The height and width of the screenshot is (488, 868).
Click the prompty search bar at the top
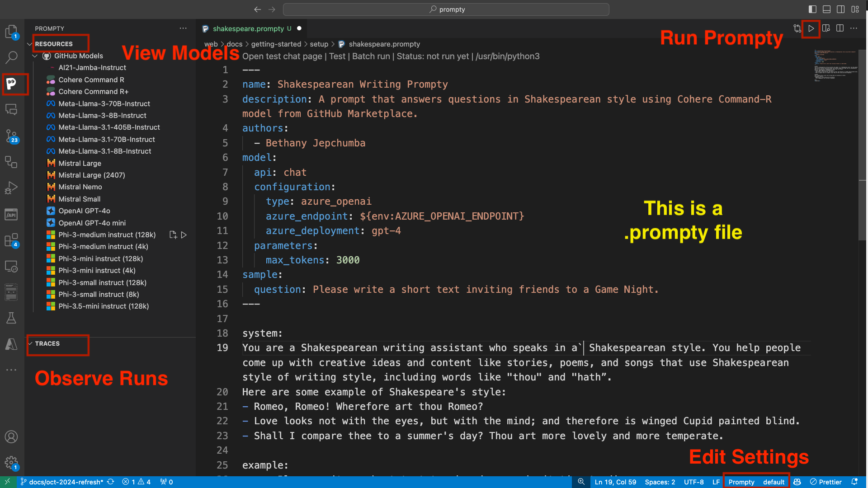pyautogui.click(x=446, y=9)
